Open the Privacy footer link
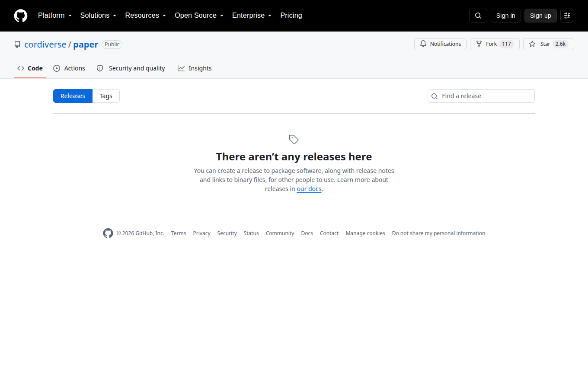588x389 pixels. pyautogui.click(x=202, y=233)
